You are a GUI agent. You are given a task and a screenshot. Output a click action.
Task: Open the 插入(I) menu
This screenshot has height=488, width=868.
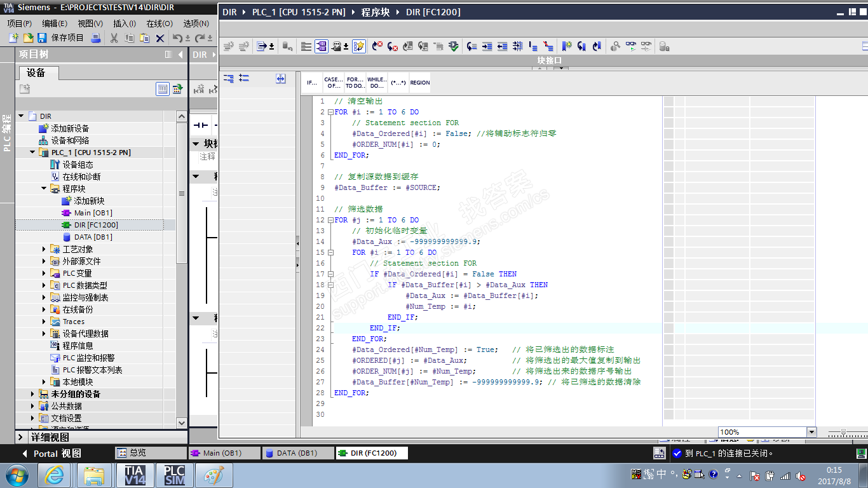[x=125, y=24]
